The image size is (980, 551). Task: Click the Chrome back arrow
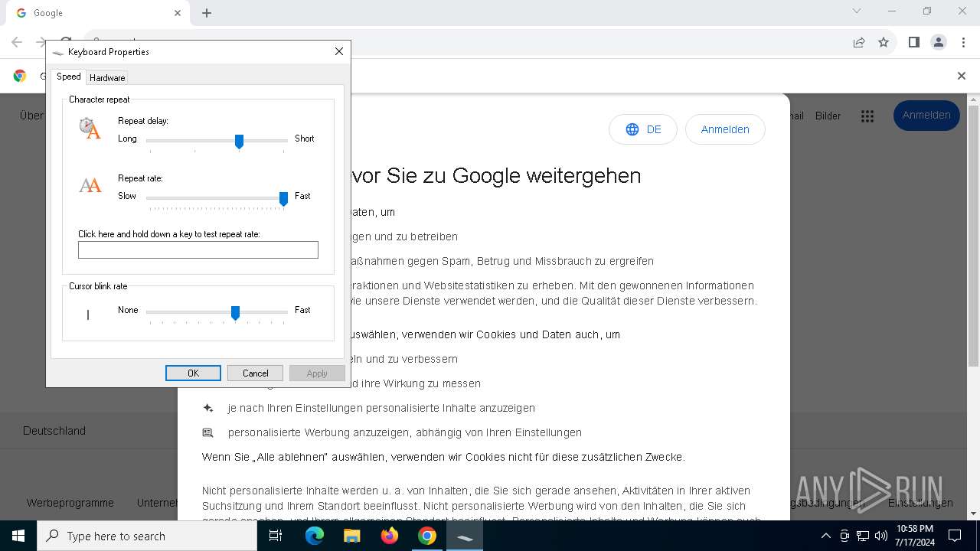coord(17,42)
